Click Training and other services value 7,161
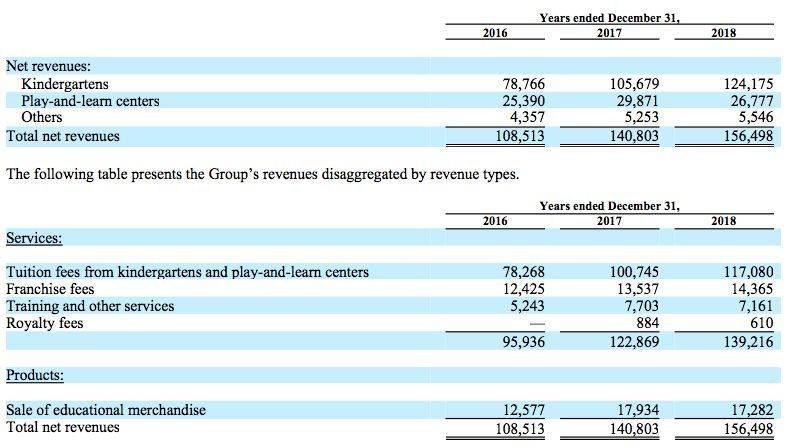The width and height of the screenshot is (788, 448). 756,306
